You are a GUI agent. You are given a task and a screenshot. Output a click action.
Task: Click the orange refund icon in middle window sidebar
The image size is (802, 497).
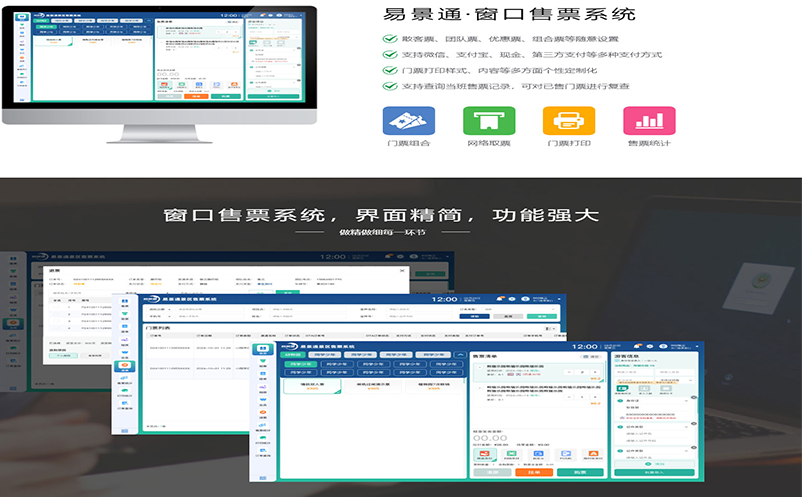pos(125,366)
